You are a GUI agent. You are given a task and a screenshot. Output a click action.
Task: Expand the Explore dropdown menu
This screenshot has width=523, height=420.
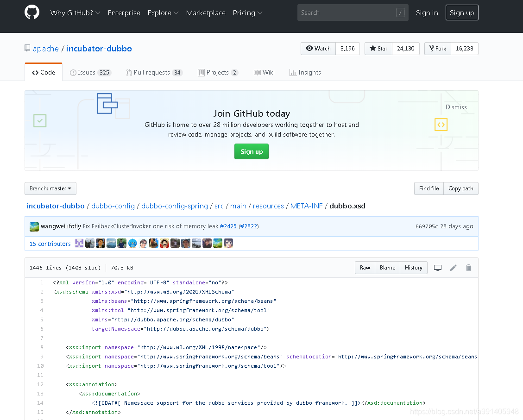163,13
